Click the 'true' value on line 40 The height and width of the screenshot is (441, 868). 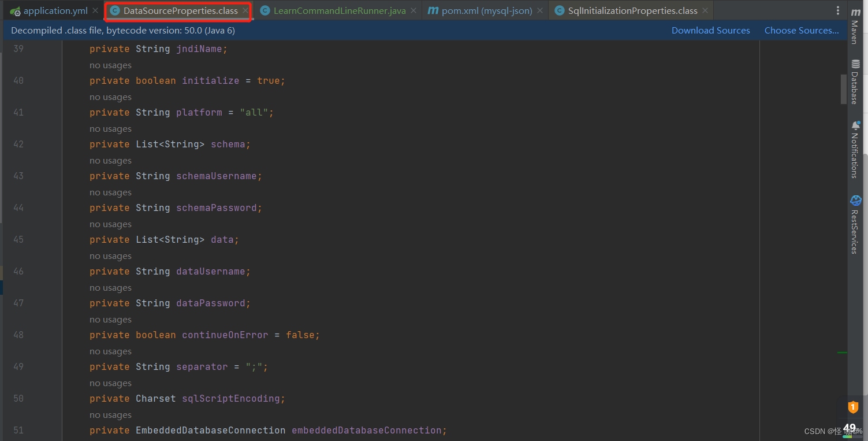[x=269, y=81]
